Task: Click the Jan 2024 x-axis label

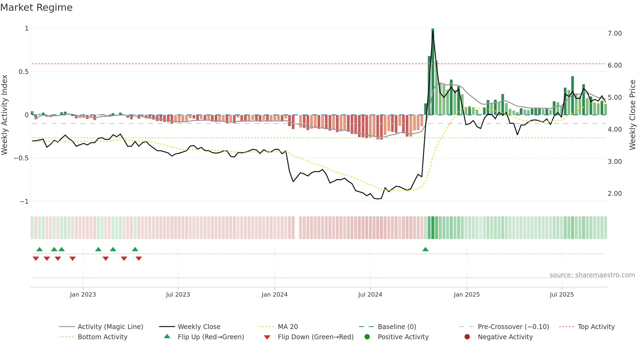Action: [275, 294]
